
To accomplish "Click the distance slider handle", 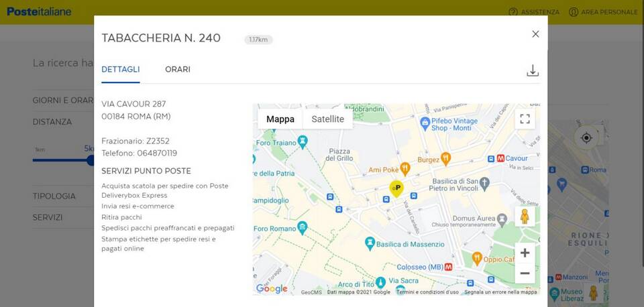I will point(91,160).
